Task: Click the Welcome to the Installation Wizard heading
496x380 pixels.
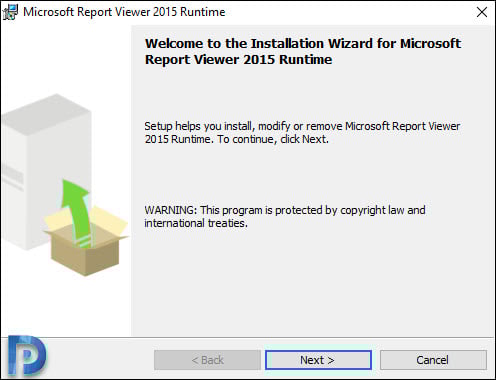Action: point(303,44)
